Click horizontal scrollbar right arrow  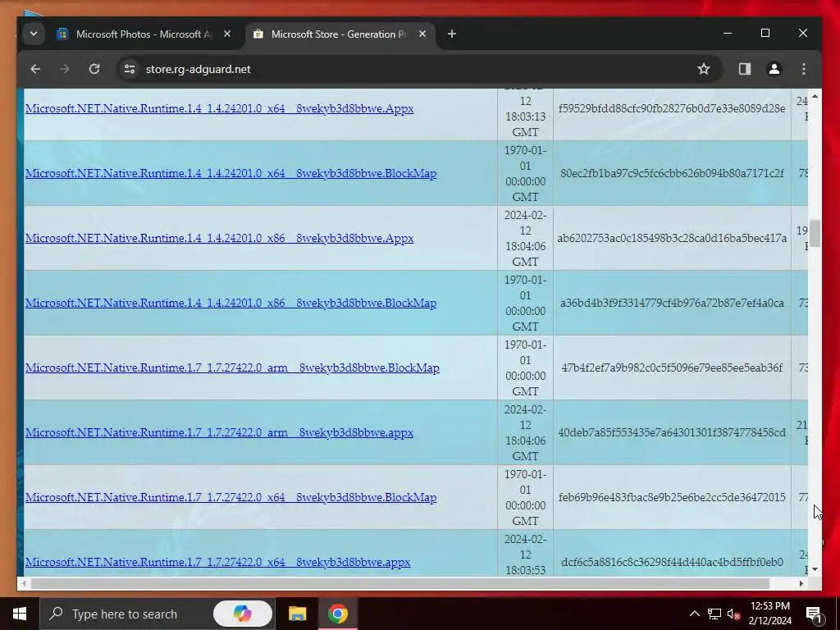coord(801,583)
